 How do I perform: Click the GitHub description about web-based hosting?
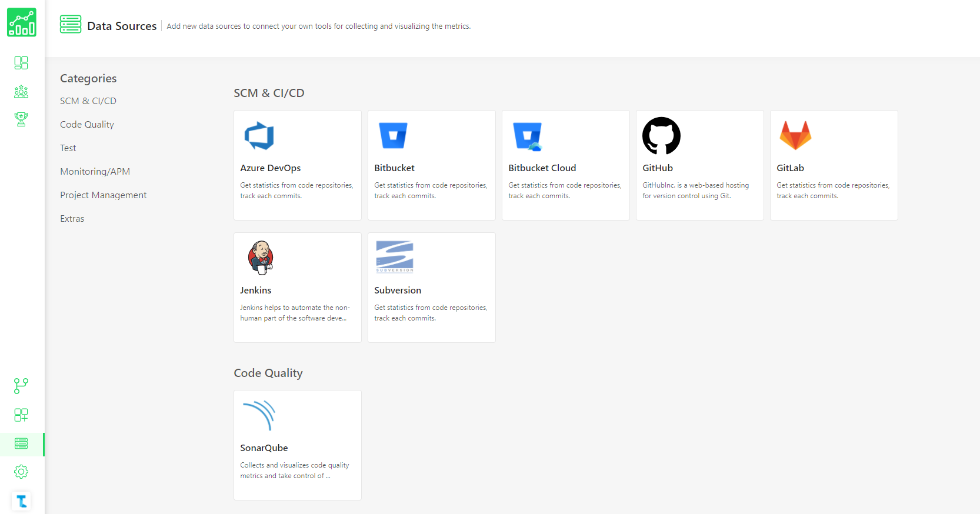coord(696,191)
